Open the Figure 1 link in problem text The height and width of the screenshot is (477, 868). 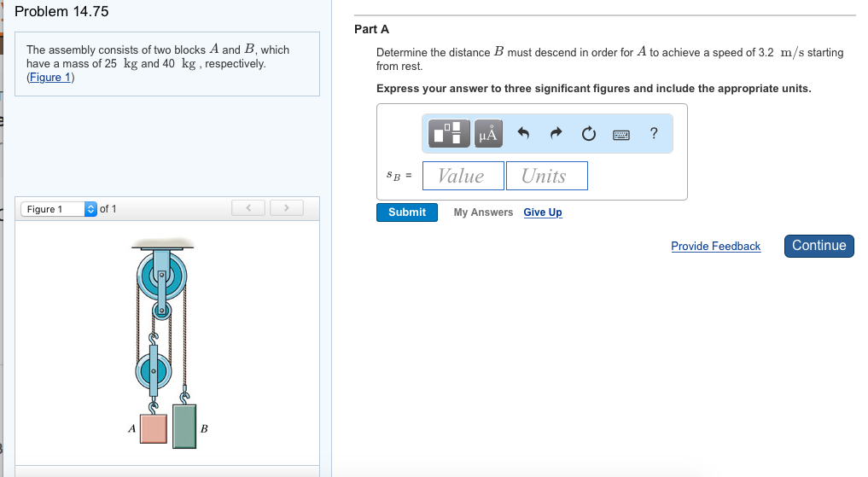50,78
